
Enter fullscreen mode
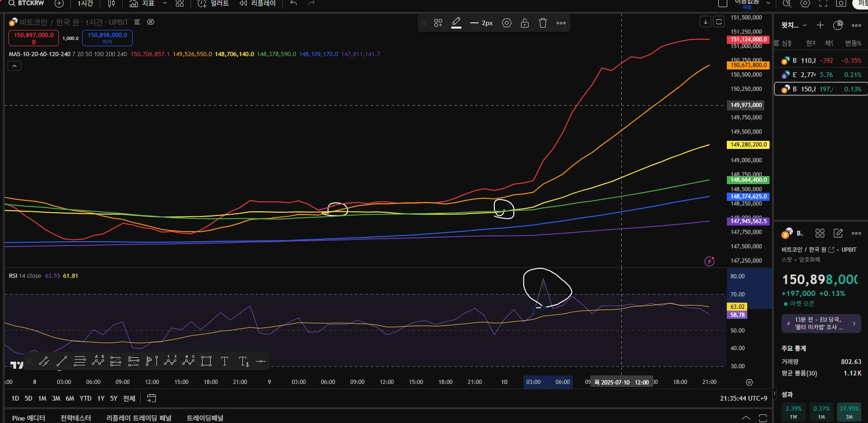823,3
